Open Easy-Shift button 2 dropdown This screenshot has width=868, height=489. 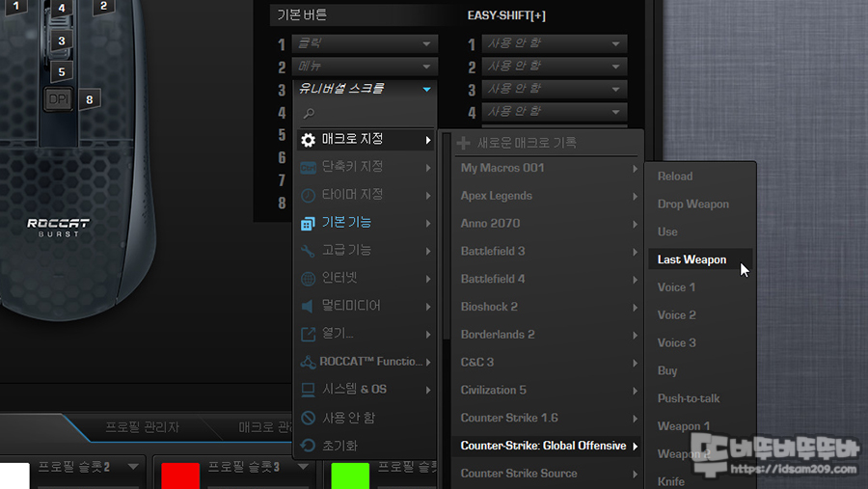(555, 67)
